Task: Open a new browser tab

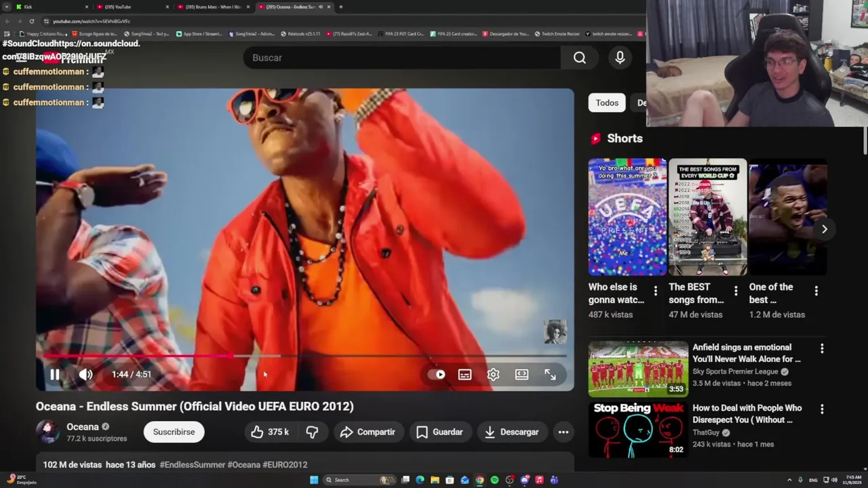Action: click(340, 7)
